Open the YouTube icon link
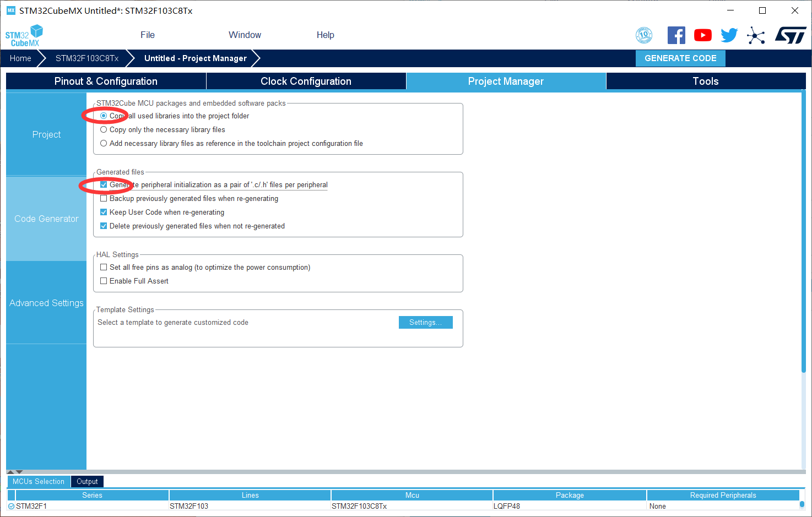Viewport: 812px width, 517px height. click(x=702, y=35)
